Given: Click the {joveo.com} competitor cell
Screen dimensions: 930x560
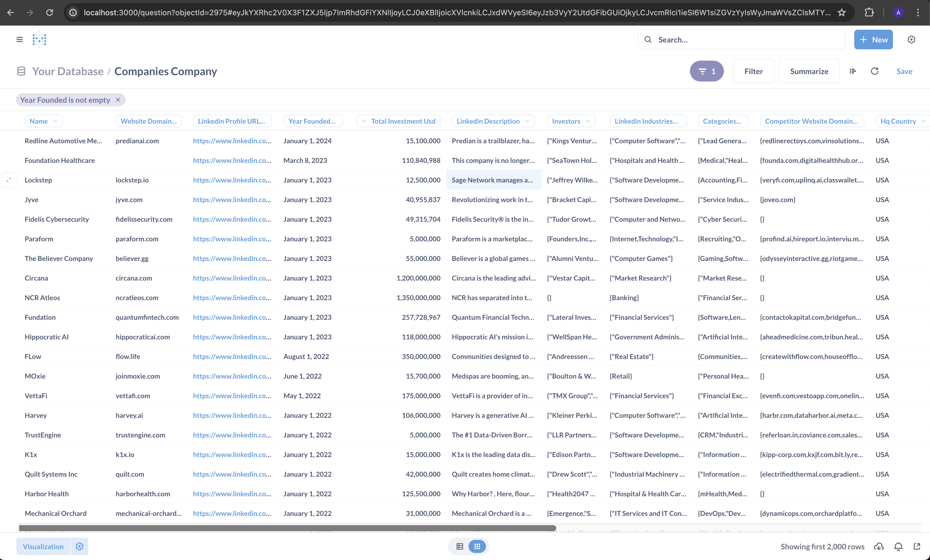Looking at the screenshot, I should pyautogui.click(x=777, y=199).
